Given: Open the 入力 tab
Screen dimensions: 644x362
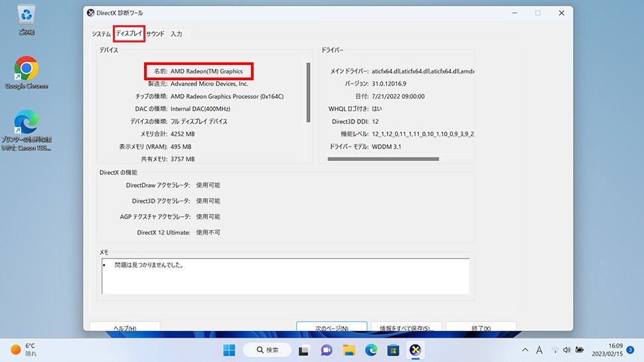Looking at the screenshot, I should pos(177,34).
